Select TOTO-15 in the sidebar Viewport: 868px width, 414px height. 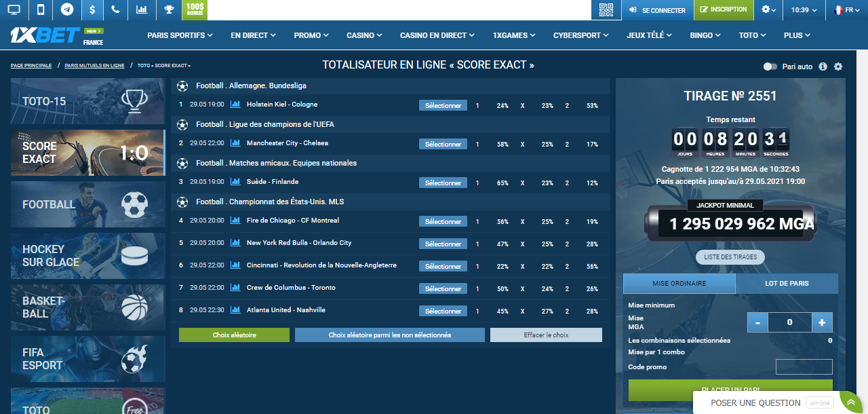87,101
